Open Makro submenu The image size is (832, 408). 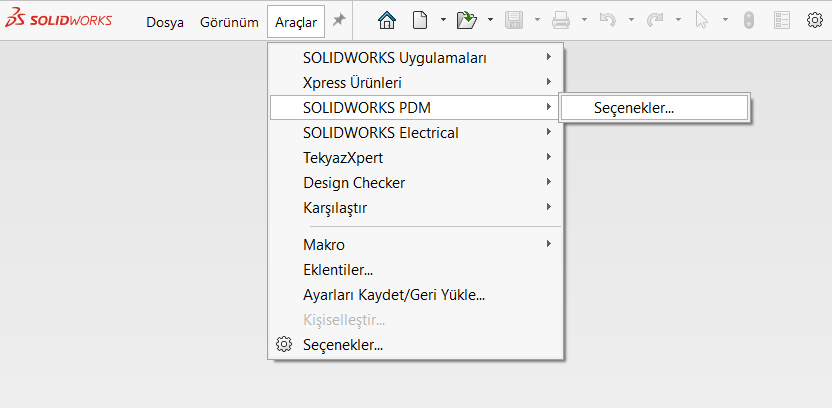[x=415, y=245]
